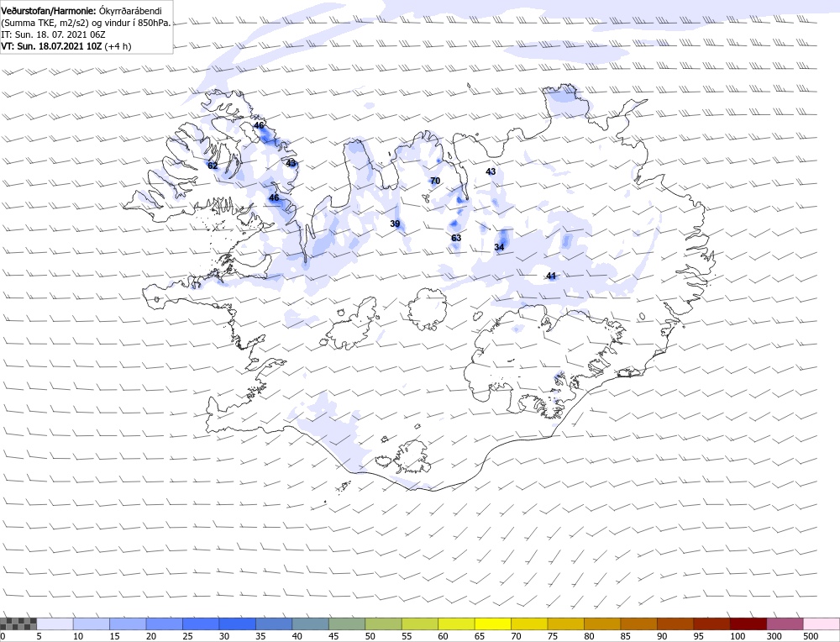
Task: Click the Veðurstofan/Harmonie title text
Action: 49,11
